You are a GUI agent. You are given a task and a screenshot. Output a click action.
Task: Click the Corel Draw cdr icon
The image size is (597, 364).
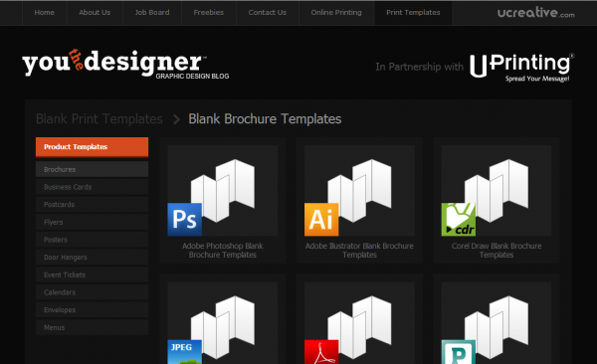(459, 220)
